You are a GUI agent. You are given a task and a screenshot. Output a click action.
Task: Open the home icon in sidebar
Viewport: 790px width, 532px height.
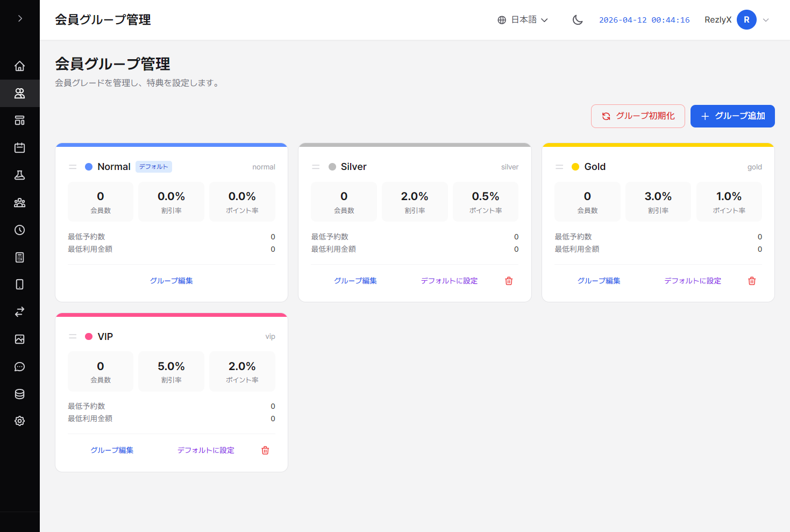tap(20, 66)
